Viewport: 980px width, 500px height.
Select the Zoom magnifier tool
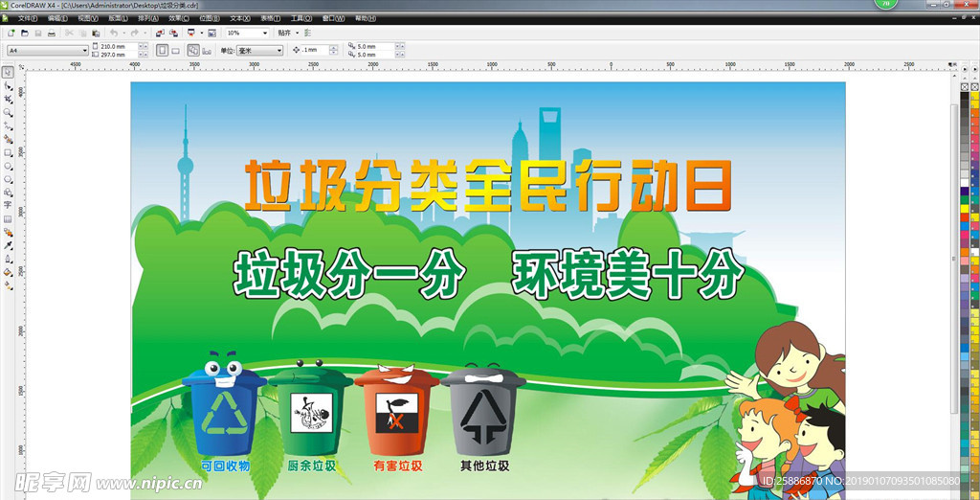click(x=8, y=112)
